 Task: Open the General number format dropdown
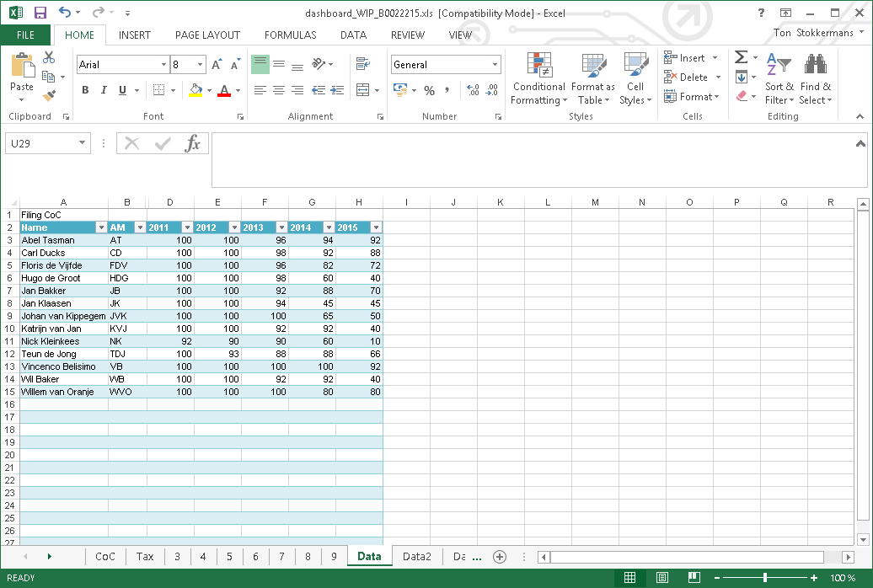(495, 65)
